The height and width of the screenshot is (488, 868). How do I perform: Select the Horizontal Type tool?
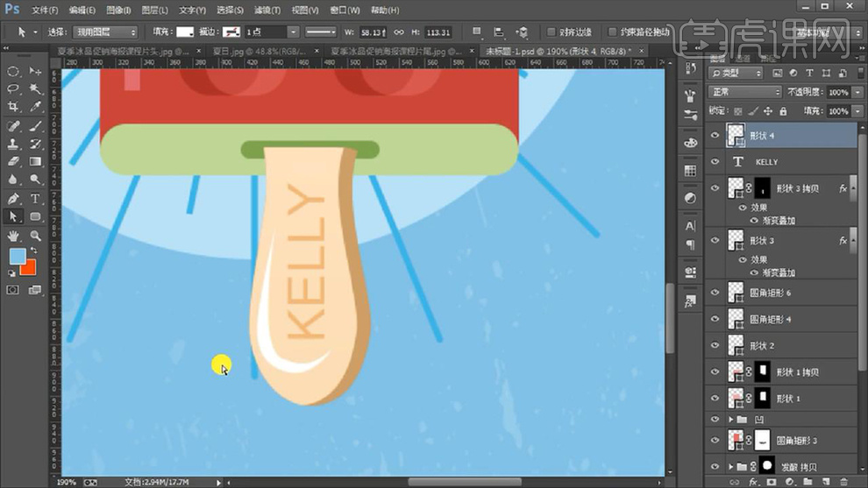(x=35, y=199)
